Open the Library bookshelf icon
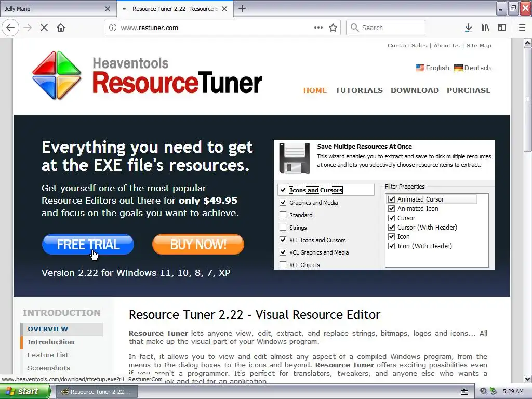The image size is (532, 399). 485,28
